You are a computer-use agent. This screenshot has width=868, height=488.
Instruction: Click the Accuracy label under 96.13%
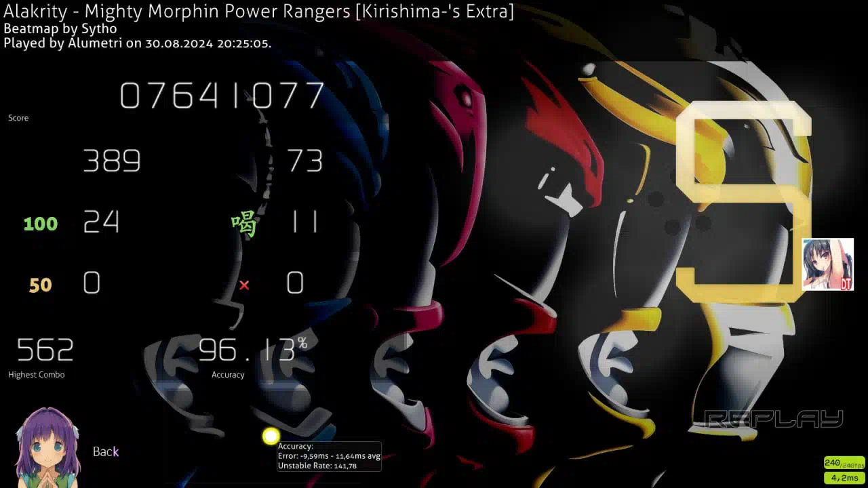click(228, 375)
